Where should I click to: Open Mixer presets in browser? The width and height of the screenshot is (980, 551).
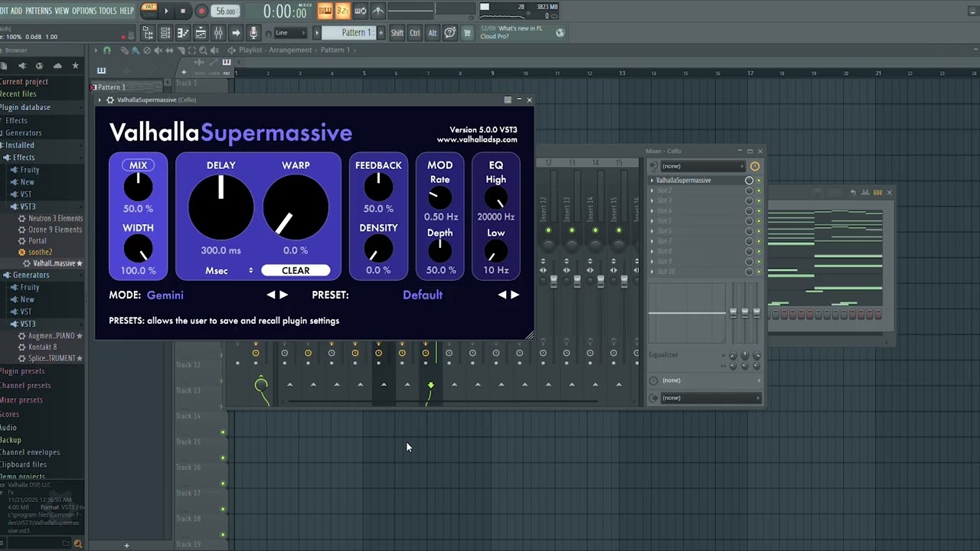point(21,399)
